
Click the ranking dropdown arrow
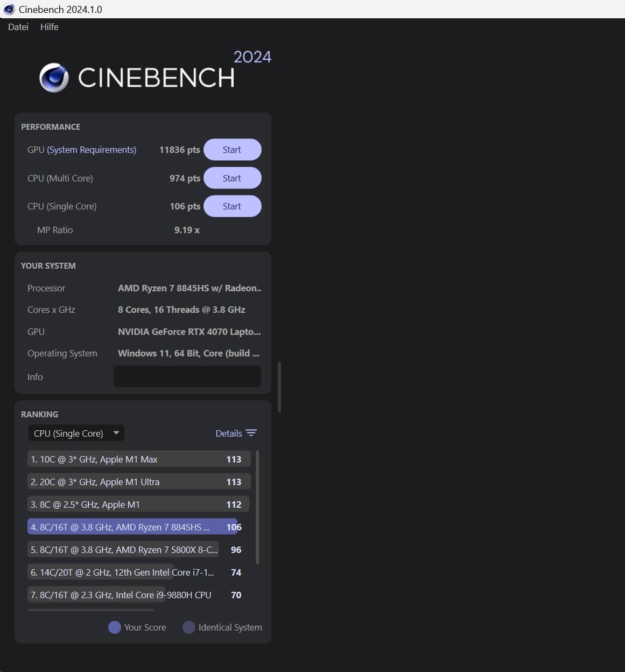pos(116,433)
